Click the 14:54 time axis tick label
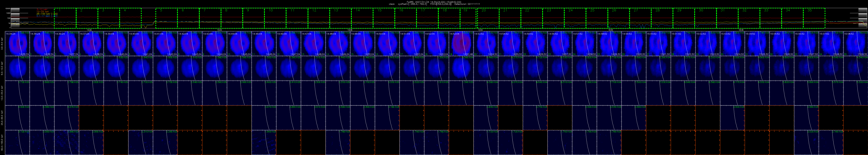This screenshot has width=868, height=155. coord(481,30)
